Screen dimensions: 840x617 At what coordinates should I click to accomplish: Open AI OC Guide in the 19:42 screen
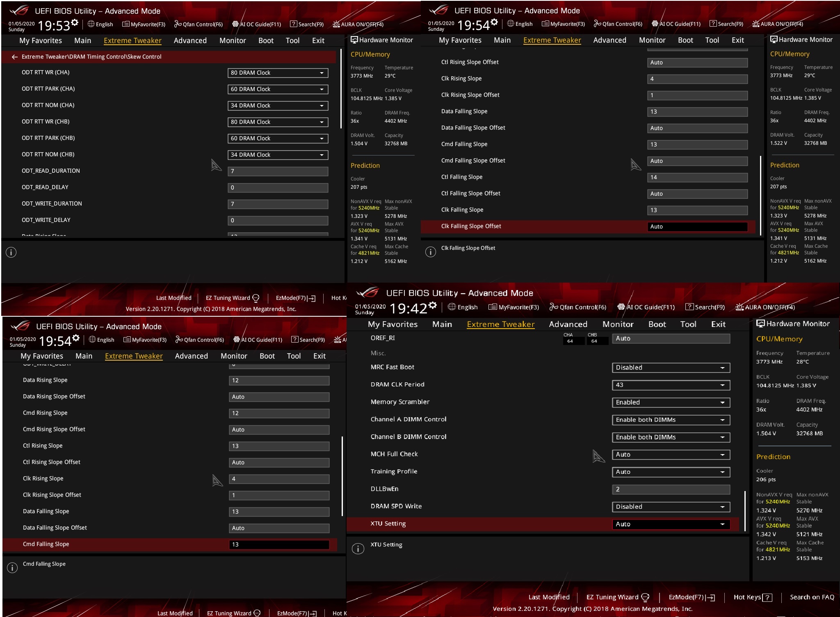646,307
